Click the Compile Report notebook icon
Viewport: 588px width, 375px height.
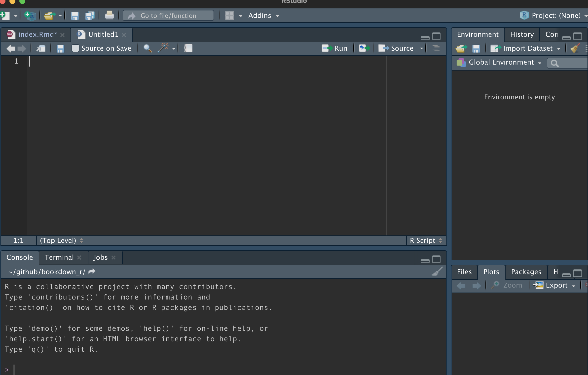coord(188,48)
